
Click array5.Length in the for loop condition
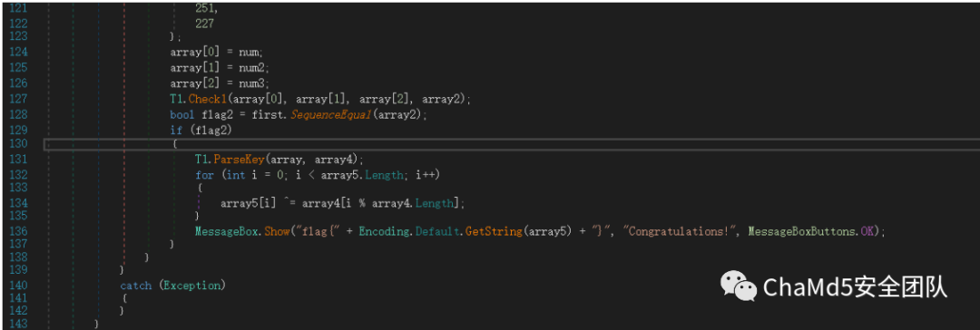[362, 175]
